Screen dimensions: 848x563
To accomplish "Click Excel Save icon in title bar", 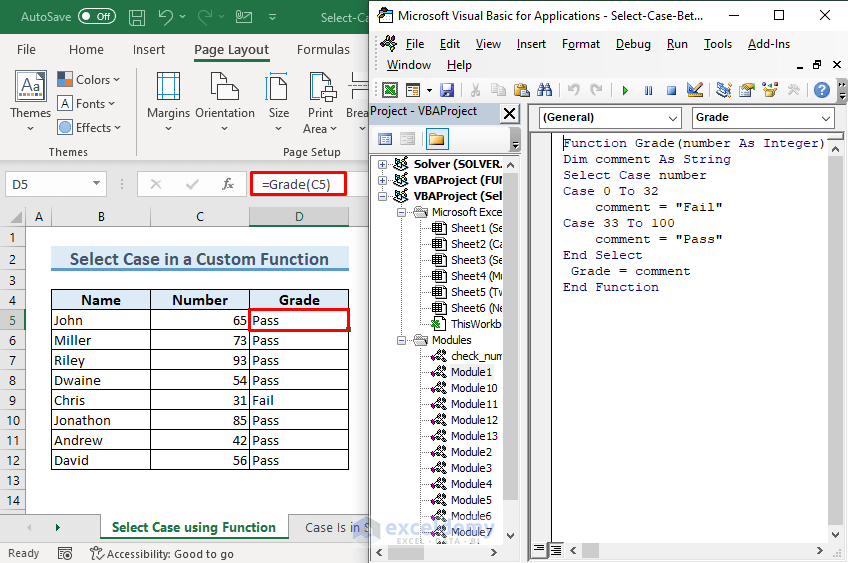I will click(x=137, y=17).
